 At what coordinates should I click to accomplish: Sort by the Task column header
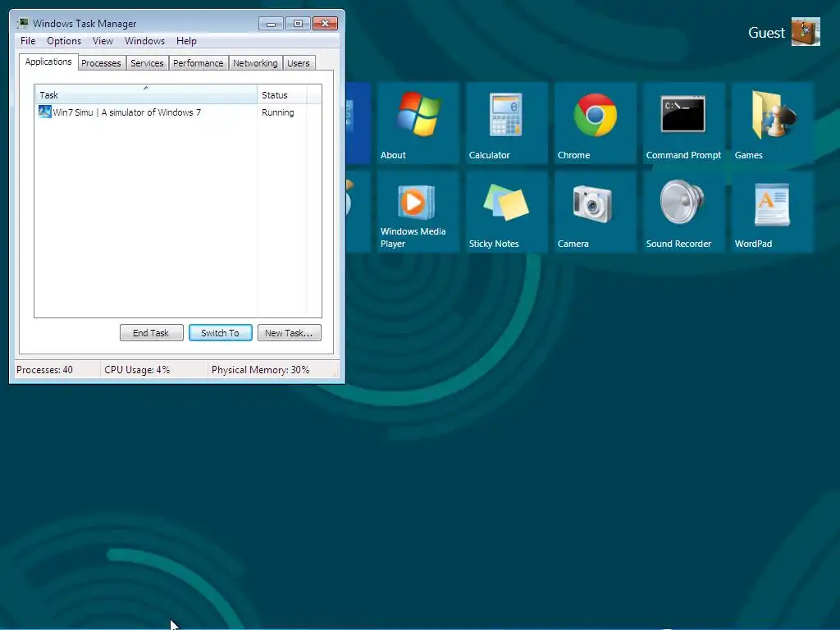(146, 95)
